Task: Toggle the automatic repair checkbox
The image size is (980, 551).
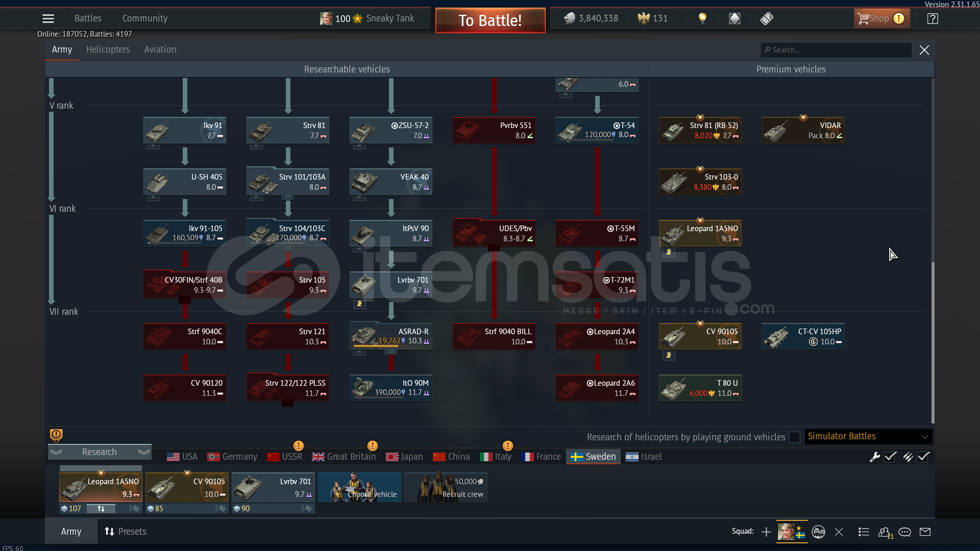Action: click(x=890, y=457)
